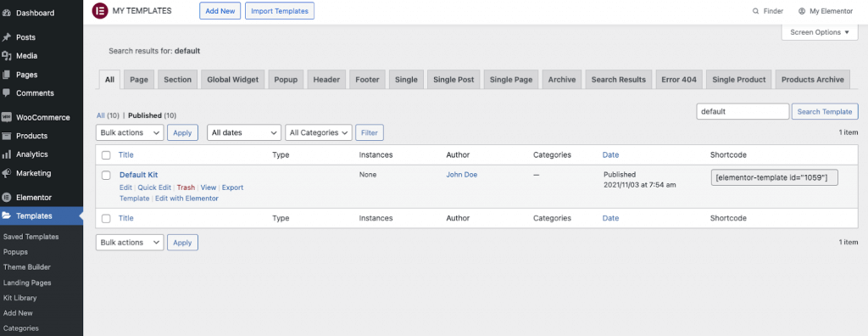The width and height of the screenshot is (868, 336).
Task: Click the Quick Edit link
Action: coord(154,188)
